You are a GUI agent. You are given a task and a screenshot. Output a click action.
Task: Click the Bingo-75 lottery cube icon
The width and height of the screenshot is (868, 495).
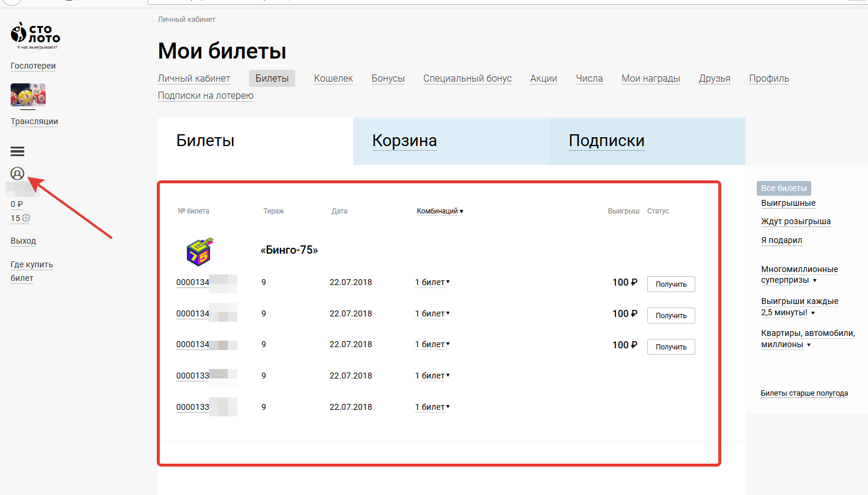(x=200, y=252)
